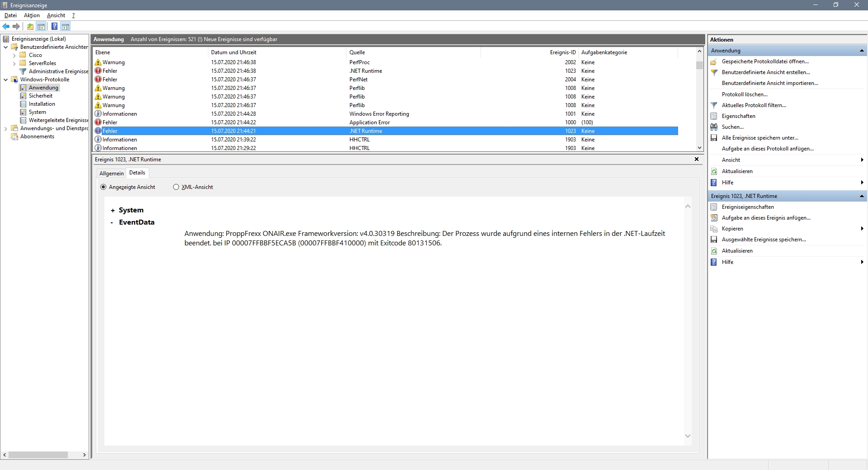The image size is (868, 470).
Task: Collapse the EventData node in details
Action: (112, 222)
